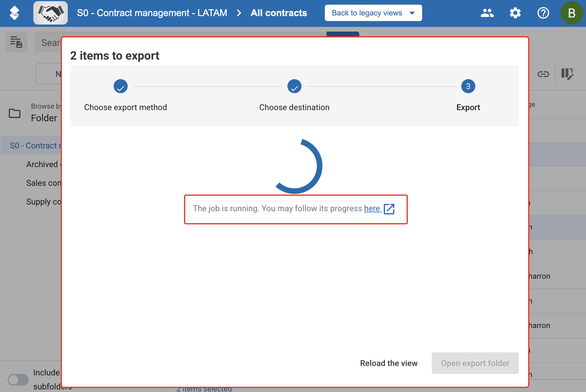Click the Choose destination step circle
This screenshot has height=392, width=586.
click(294, 86)
